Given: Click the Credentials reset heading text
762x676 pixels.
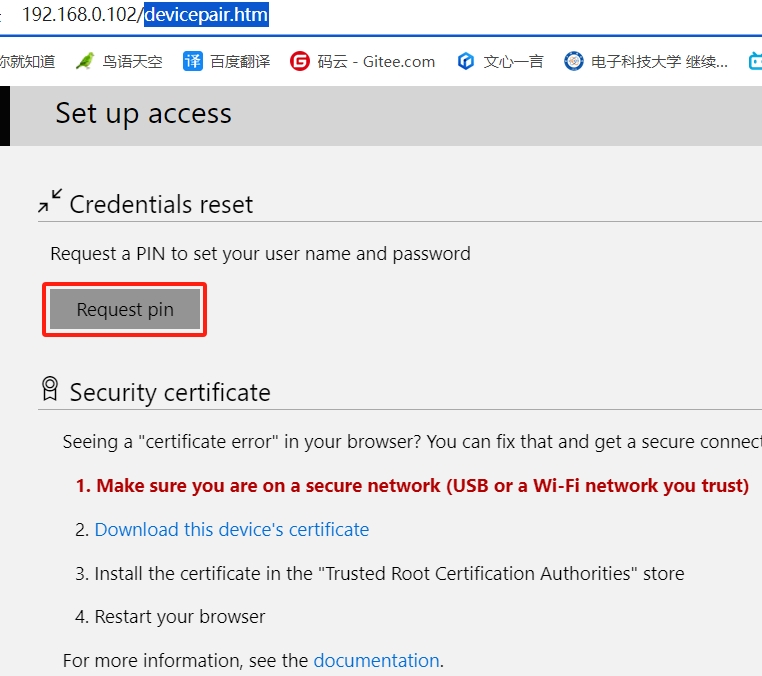Looking at the screenshot, I should click(161, 204).
